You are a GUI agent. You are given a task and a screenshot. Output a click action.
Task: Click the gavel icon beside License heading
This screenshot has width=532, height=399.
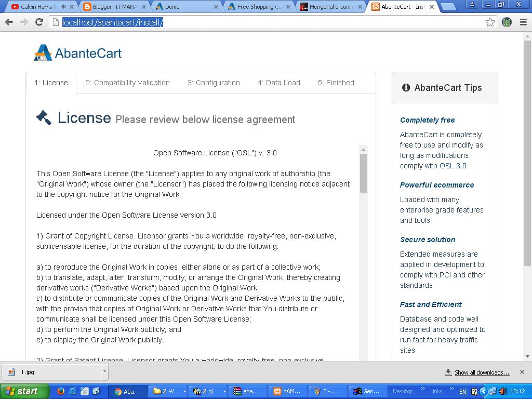coord(44,117)
